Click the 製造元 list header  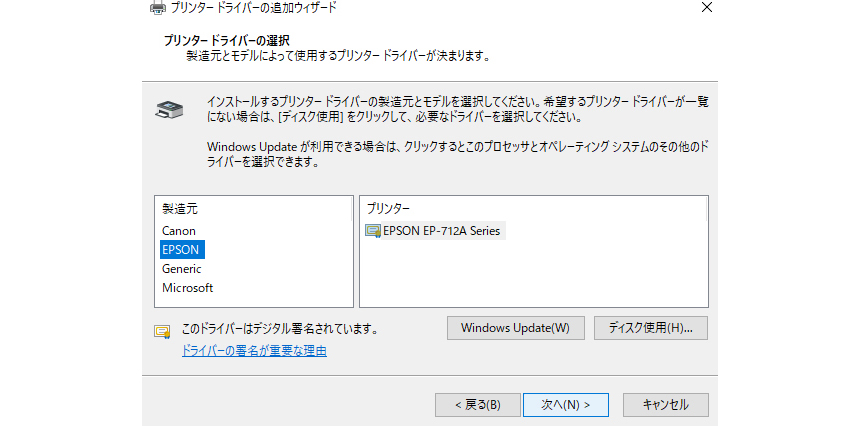tap(180, 208)
